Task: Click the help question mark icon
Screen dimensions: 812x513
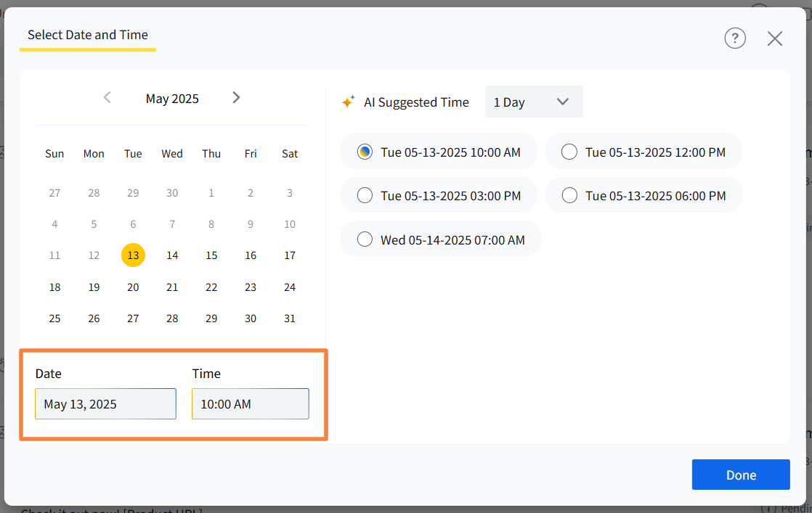Action: pos(735,38)
